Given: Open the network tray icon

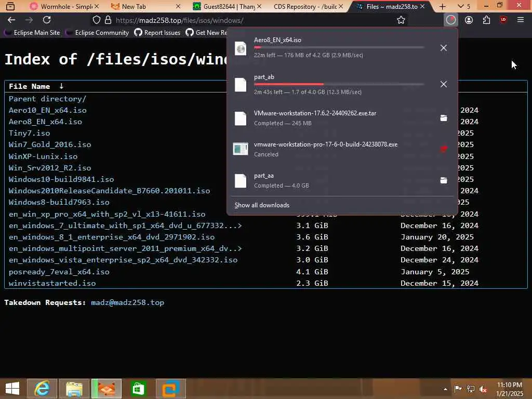Looking at the screenshot, I should 471,389.
